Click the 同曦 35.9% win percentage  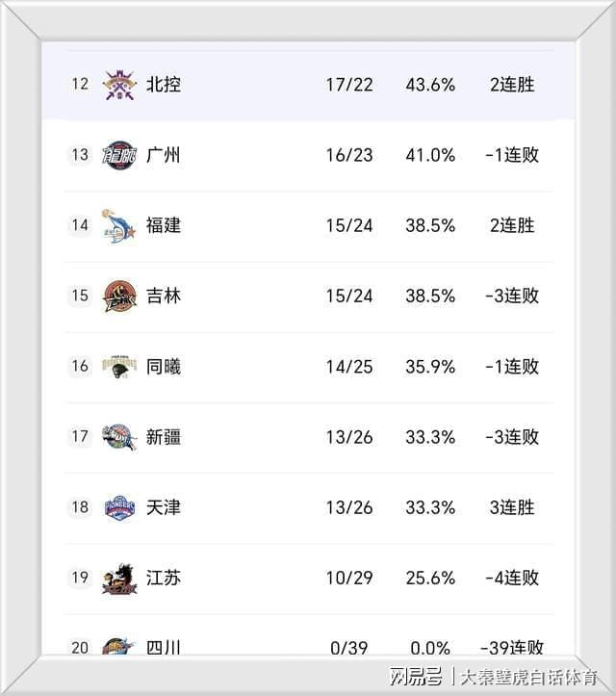430,367
